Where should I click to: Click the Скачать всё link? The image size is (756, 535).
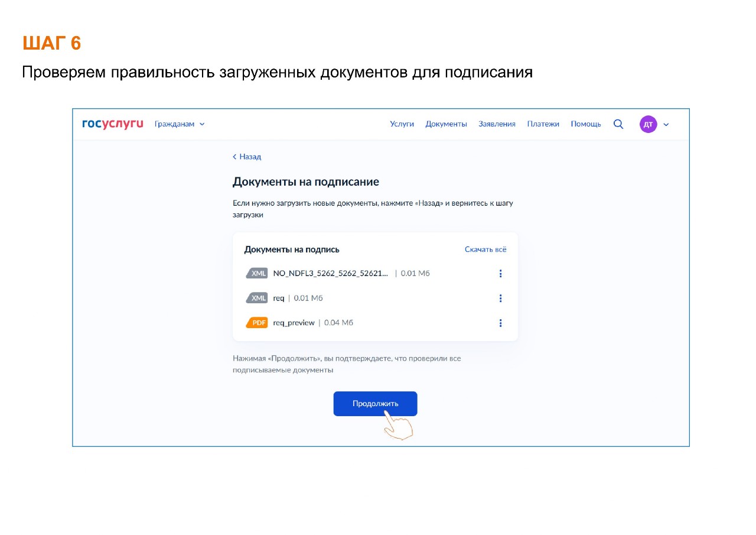pos(485,249)
